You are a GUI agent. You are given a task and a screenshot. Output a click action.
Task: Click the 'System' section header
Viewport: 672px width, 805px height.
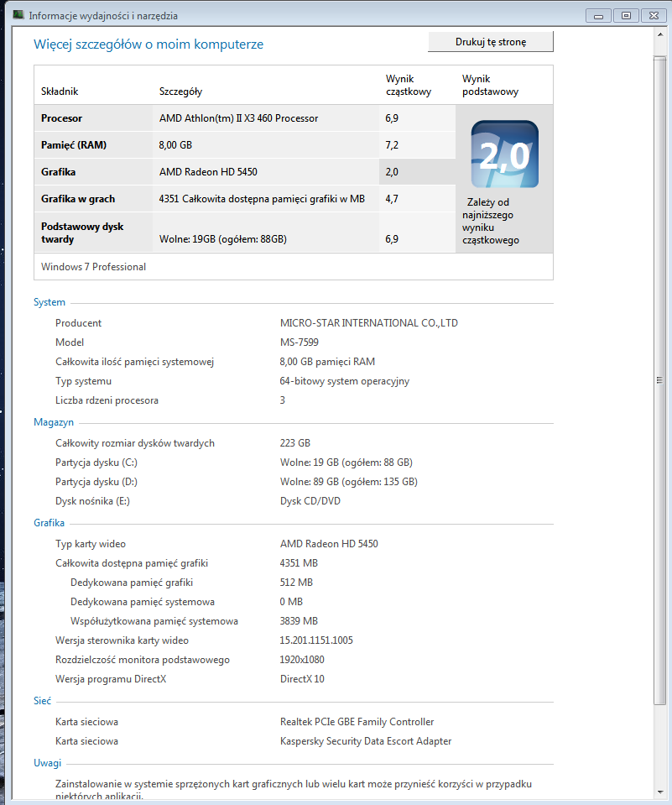tap(49, 302)
